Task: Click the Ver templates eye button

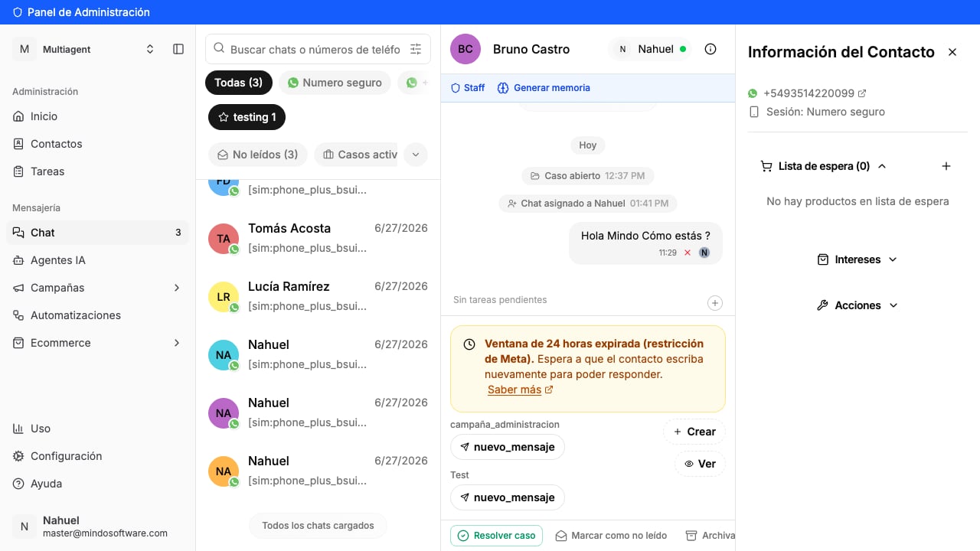Action: [x=700, y=464]
